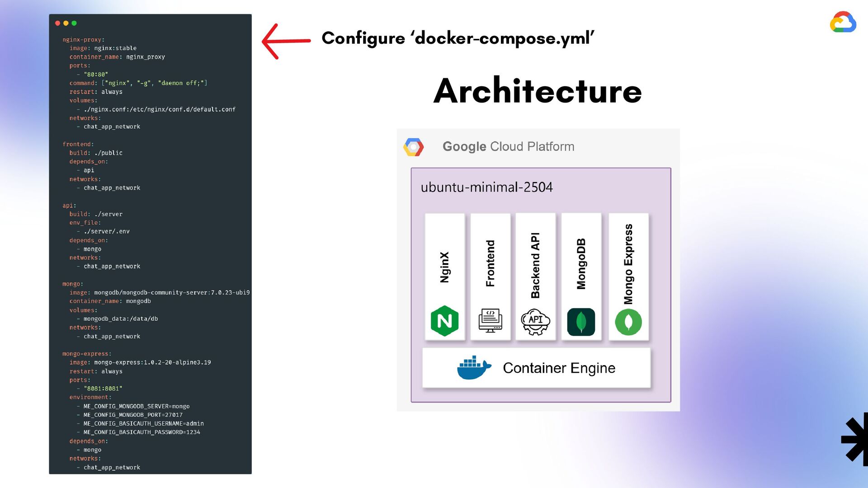Screen dimensions: 868x488
Task: Click the green window dot on code panel
Action: point(74,23)
